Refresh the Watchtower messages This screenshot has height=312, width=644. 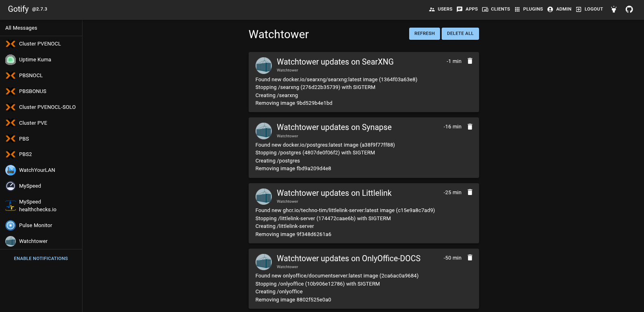(424, 34)
